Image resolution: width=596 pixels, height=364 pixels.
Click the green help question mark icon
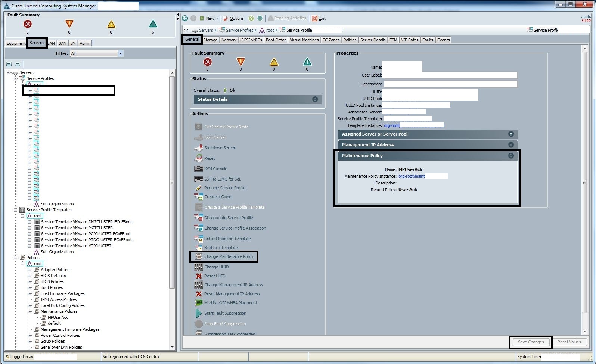pos(251,18)
